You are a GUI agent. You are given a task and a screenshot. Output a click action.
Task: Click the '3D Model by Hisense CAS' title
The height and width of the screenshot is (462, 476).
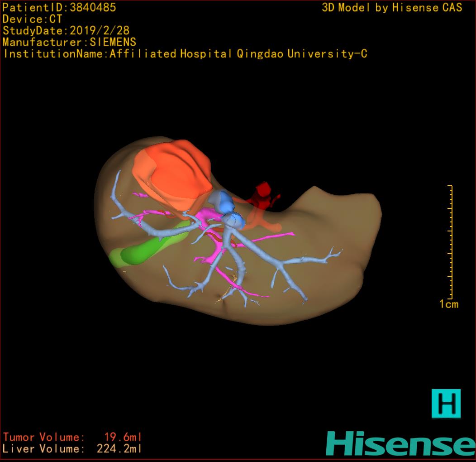click(392, 8)
